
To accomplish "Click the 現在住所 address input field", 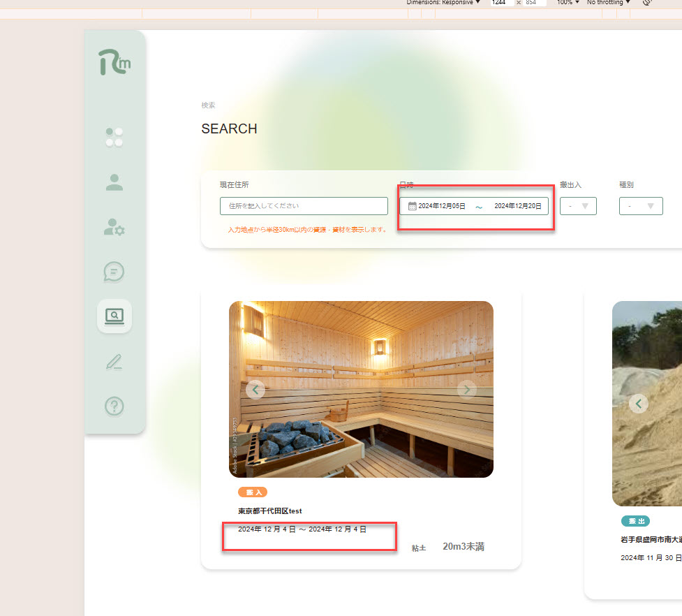I will (x=304, y=206).
